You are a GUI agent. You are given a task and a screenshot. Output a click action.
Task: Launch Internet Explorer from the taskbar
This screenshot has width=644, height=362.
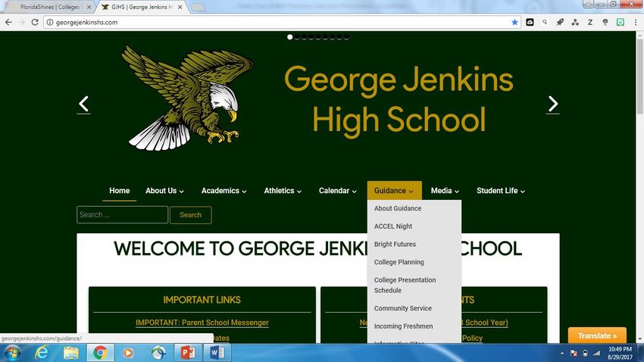42,353
